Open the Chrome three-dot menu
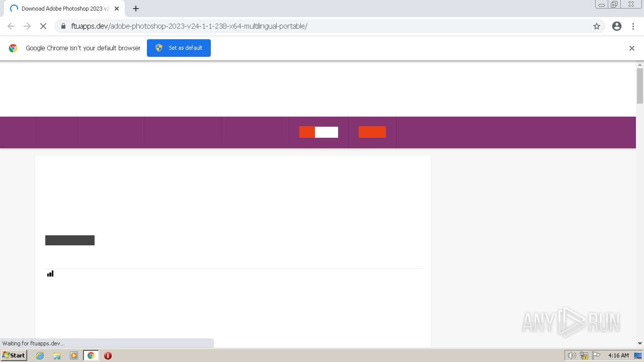644x362 pixels. coord(633,26)
